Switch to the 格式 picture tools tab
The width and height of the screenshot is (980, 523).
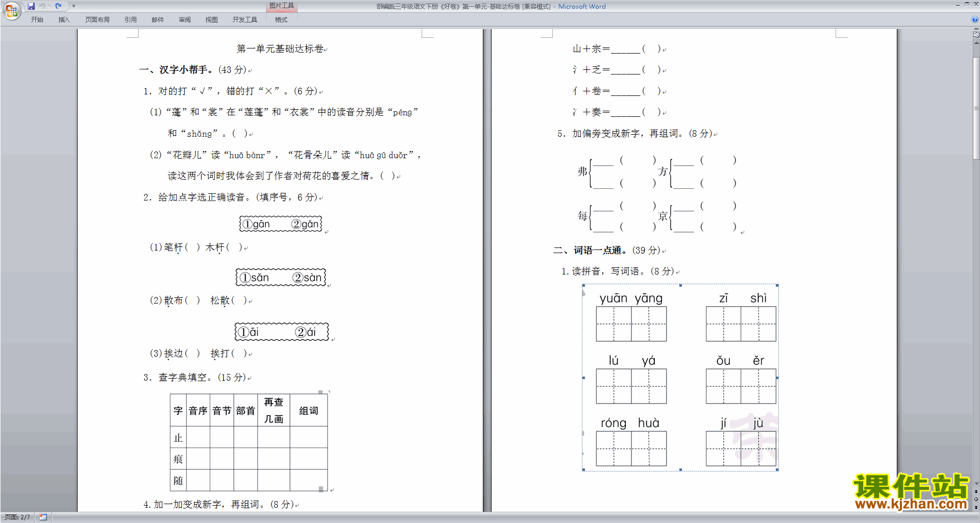[x=281, y=20]
